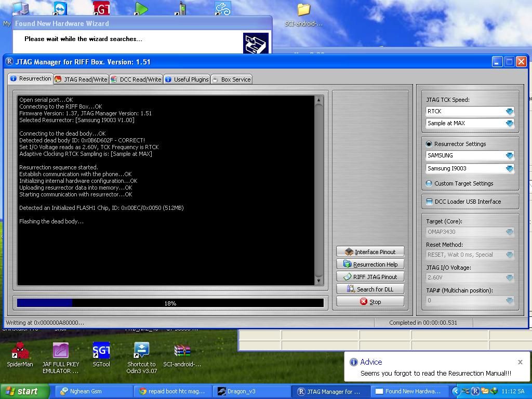Switch to the repaid boot htc taskbar window
The image size is (532, 399).
[x=173, y=391]
